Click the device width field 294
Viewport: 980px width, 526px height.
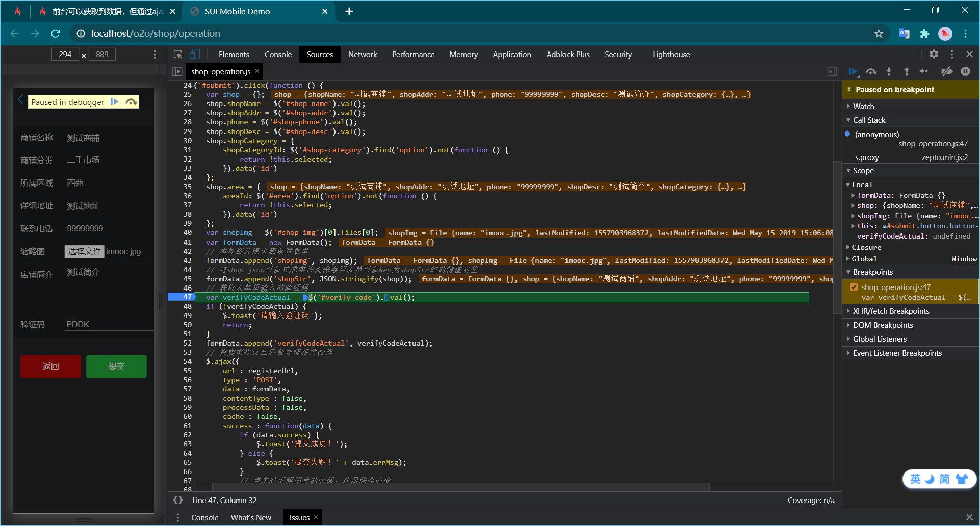tap(65, 55)
